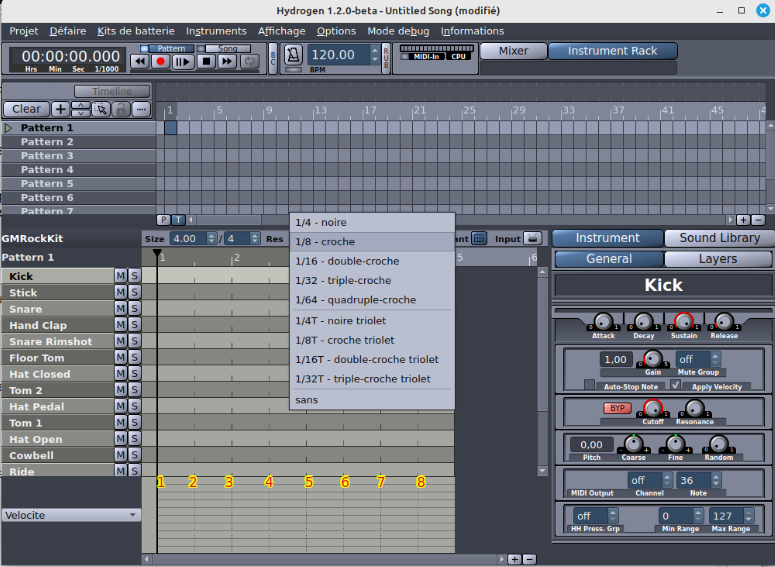Click the Timeline button
The height and width of the screenshot is (567, 775).
click(x=112, y=91)
